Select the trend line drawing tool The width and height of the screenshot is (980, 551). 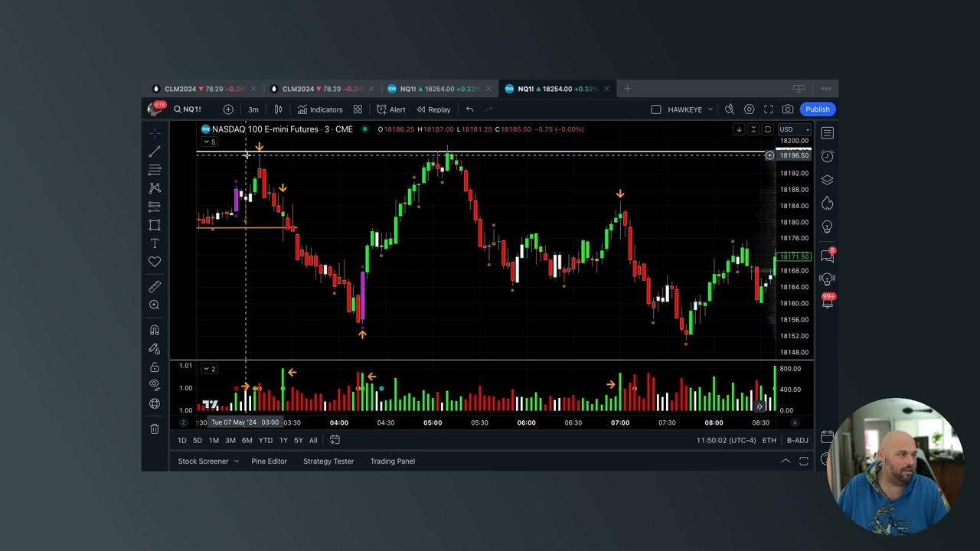click(x=155, y=152)
